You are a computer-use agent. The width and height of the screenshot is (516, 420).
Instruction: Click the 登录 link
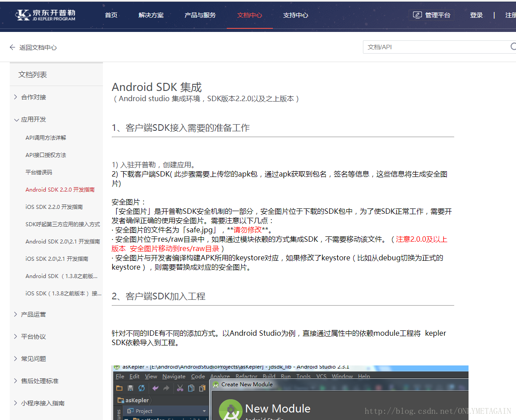click(476, 15)
